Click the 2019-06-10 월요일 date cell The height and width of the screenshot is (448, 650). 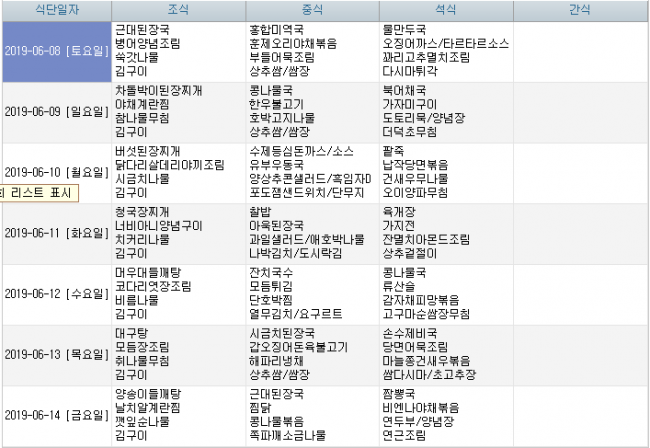(x=55, y=172)
